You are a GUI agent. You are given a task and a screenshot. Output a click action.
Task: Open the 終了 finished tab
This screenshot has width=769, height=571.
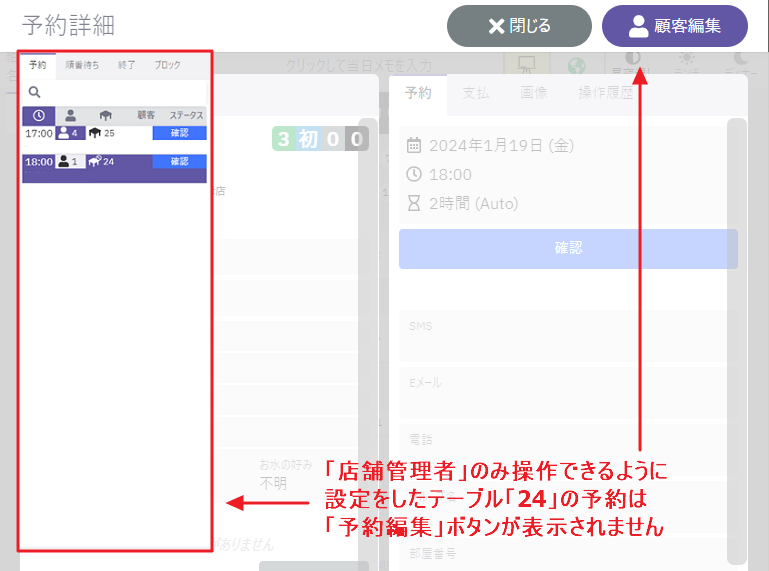127,65
